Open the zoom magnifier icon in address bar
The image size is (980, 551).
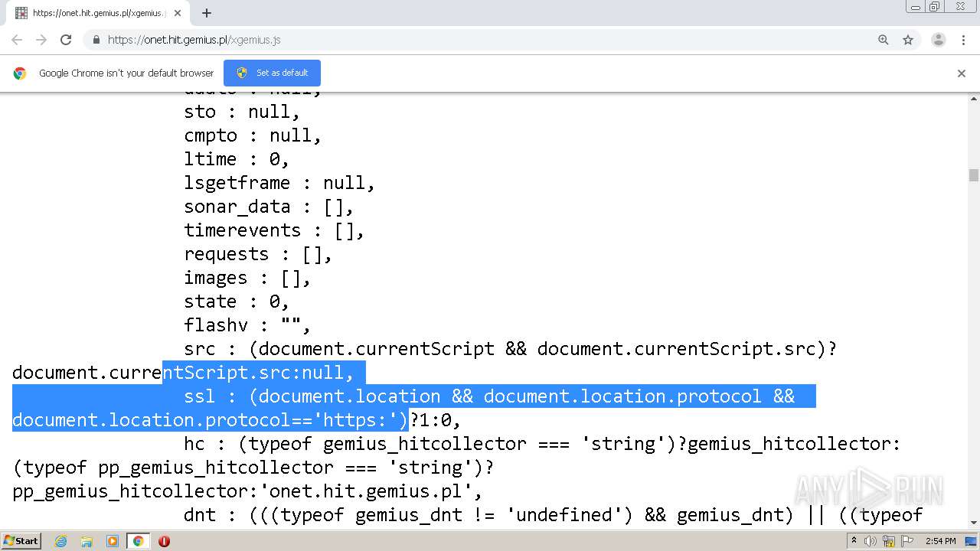coord(884,40)
